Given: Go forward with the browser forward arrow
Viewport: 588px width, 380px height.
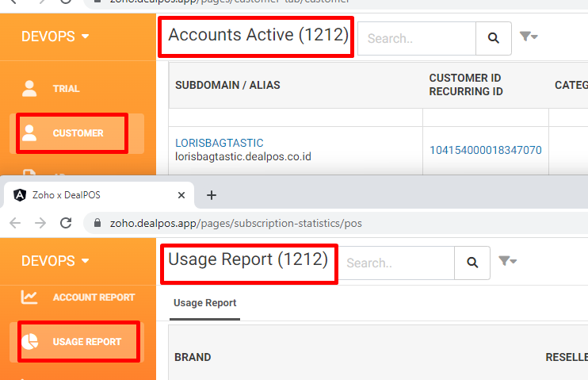Looking at the screenshot, I should [x=40, y=223].
